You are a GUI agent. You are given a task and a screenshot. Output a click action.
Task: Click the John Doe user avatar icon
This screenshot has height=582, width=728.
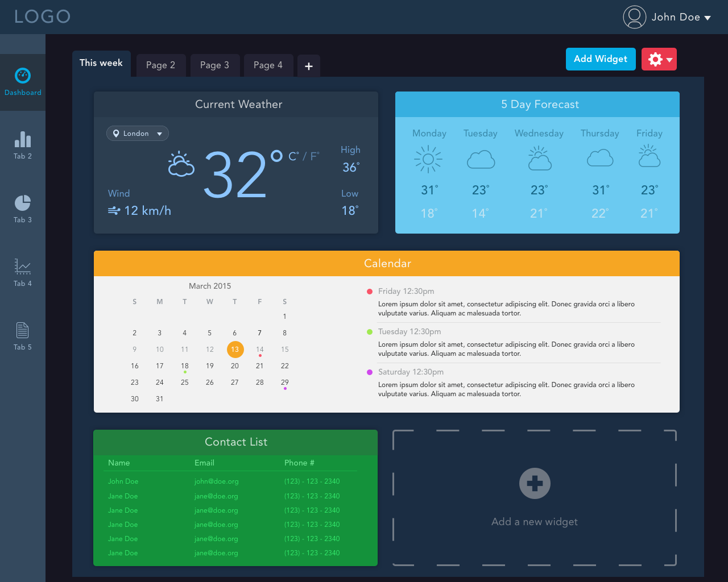(x=635, y=17)
